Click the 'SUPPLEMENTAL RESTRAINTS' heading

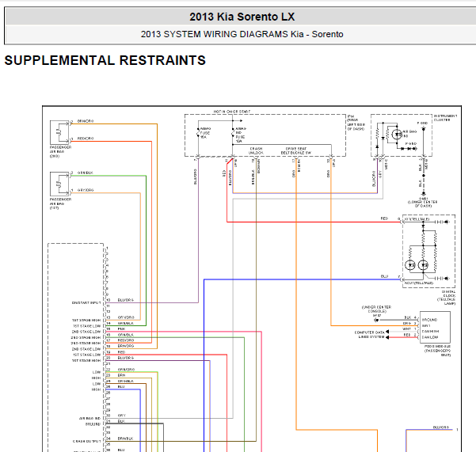pos(105,60)
